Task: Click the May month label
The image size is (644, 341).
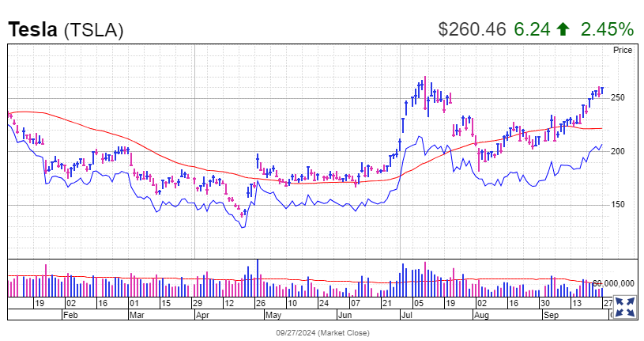Action: (273, 315)
